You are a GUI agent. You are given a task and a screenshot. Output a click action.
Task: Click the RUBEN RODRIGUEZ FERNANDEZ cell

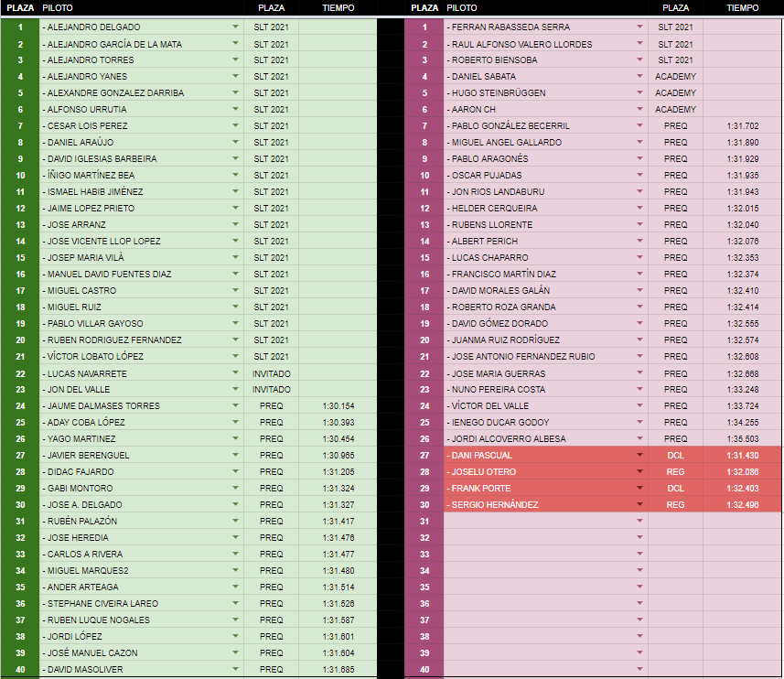[142, 340]
